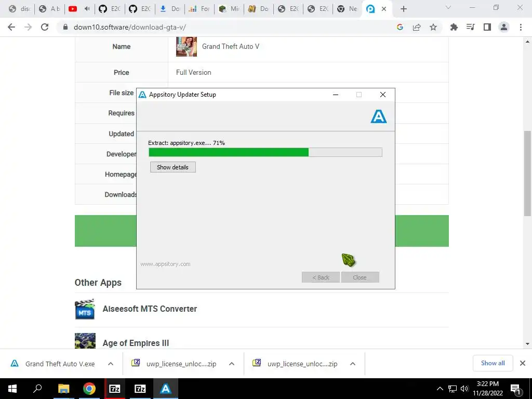Click the Close button in Appsitory setup
The image size is (532, 399).
360,277
